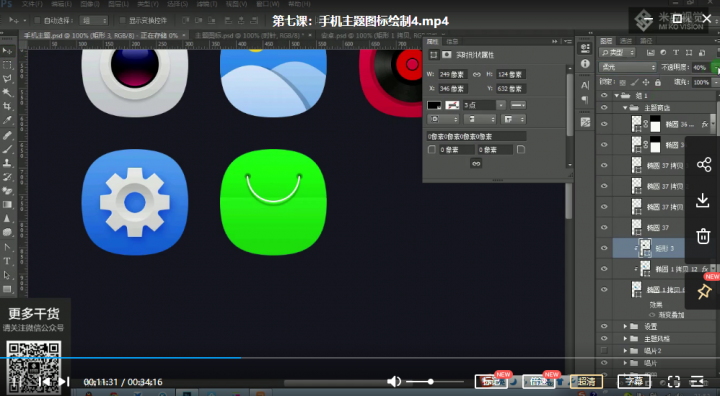The width and height of the screenshot is (720, 396).
Task: Open the 窗口(W) menu
Action: click(267, 4)
